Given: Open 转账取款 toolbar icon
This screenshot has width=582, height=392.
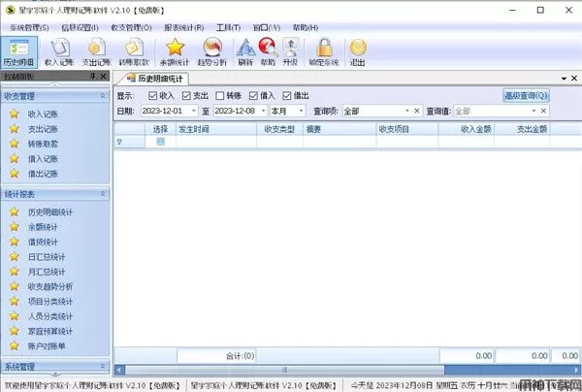Looking at the screenshot, I should pyautogui.click(x=134, y=52).
